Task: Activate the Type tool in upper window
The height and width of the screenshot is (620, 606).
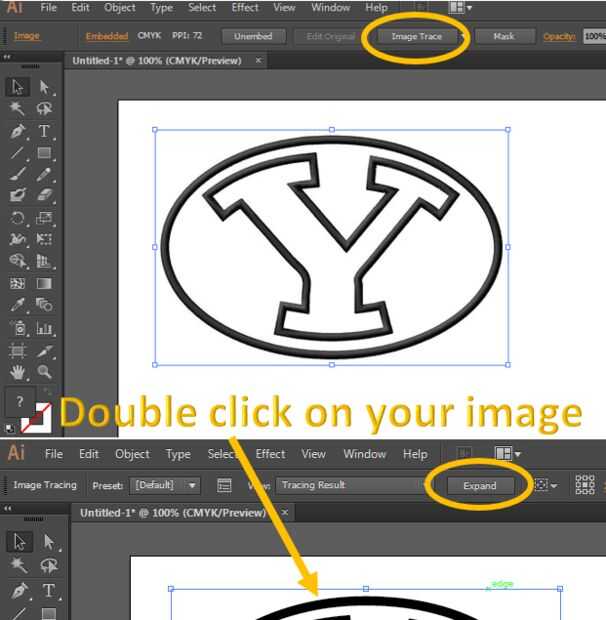Action: coord(44,131)
